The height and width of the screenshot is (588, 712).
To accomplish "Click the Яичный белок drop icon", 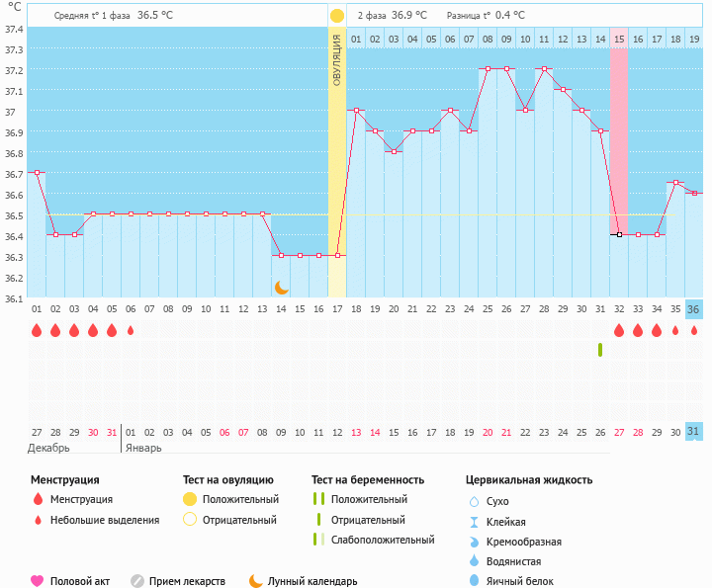I will pyautogui.click(x=474, y=581).
